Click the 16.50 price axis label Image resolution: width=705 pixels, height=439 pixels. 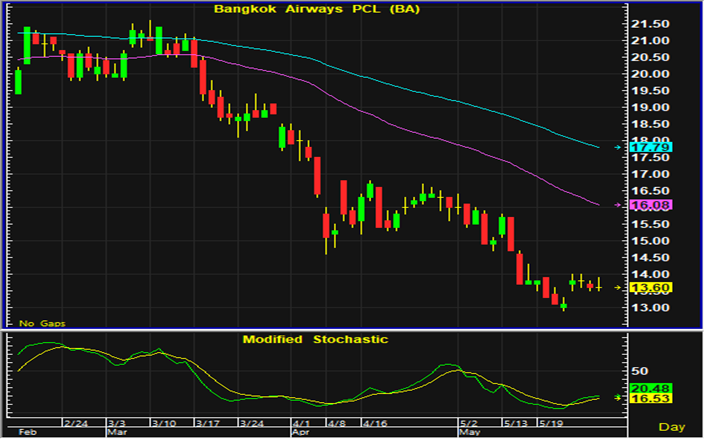pyautogui.click(x=650, y=191)
